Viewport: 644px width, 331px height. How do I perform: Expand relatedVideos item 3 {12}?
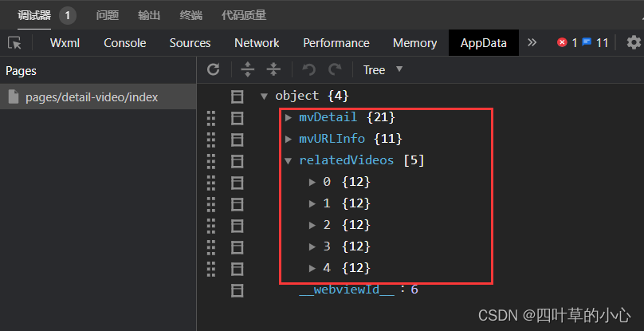point(312,246)
